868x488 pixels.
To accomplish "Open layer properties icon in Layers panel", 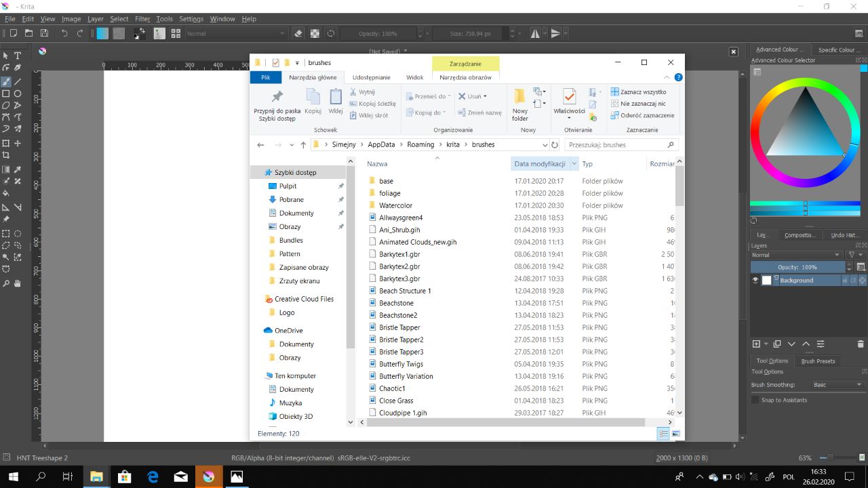I will (x=821, y=344).
